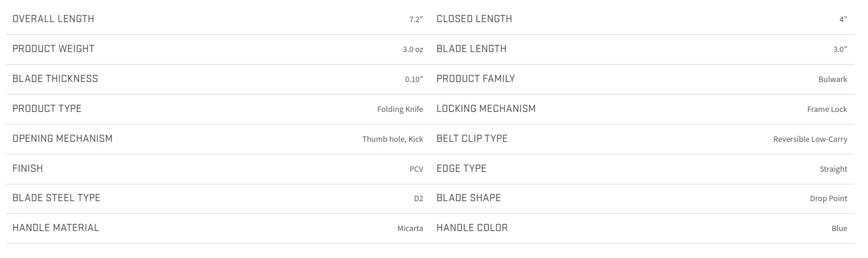Click the OVERALL LENGTH label
Image resolution: width=868 pixels, height=258 pixels.
click(53, 19)
